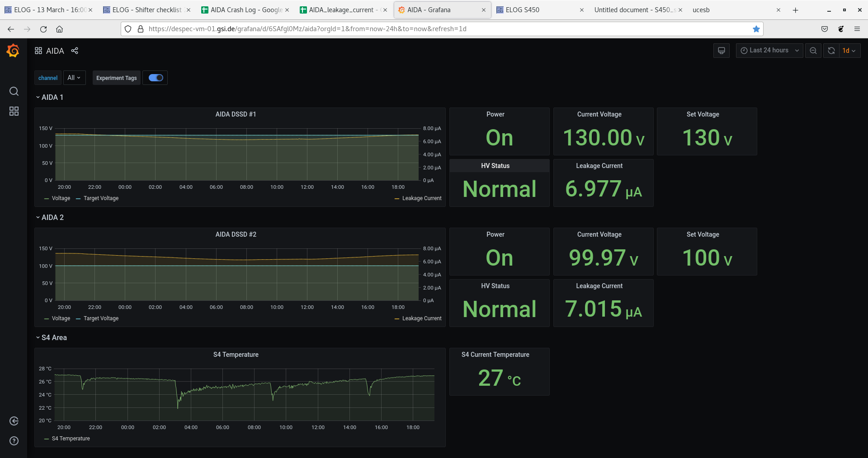
Task: Open the Dashboards grid icon in sidebar
Action: 14,111
